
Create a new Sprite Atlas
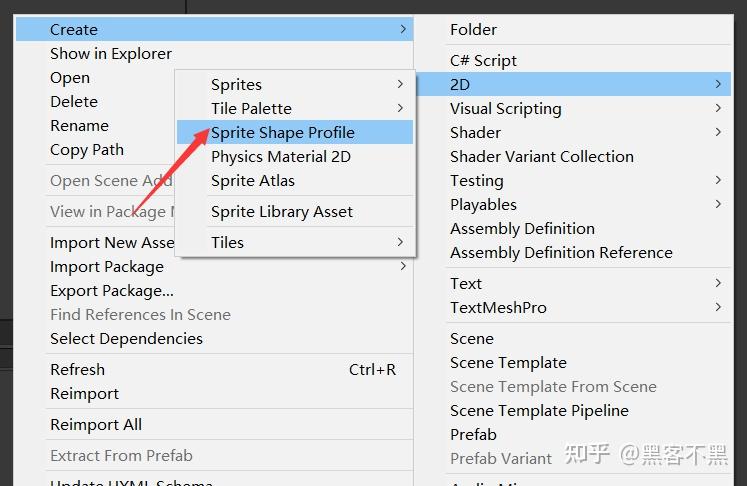[253, 180]
